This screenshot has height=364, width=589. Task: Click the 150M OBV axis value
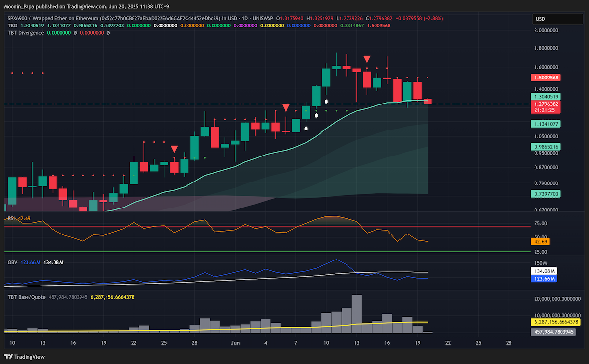point(540,263)
